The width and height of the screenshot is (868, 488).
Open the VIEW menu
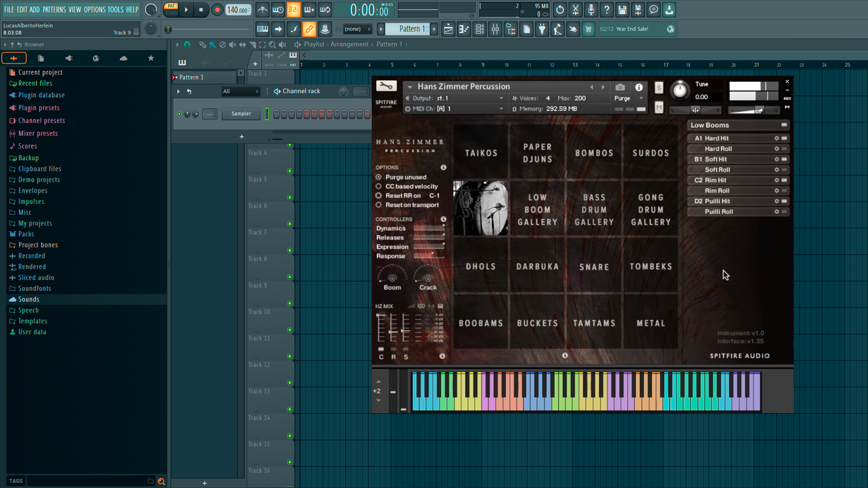click(75, 10)
